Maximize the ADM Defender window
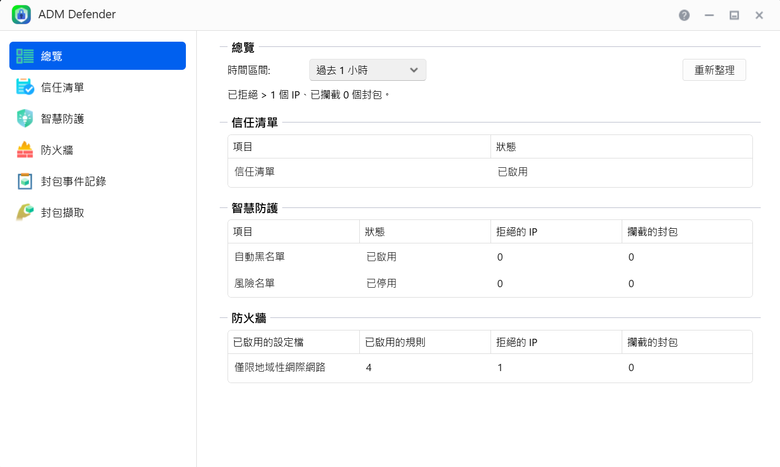Viewport: 780px width, 467px height. (734, 15)
